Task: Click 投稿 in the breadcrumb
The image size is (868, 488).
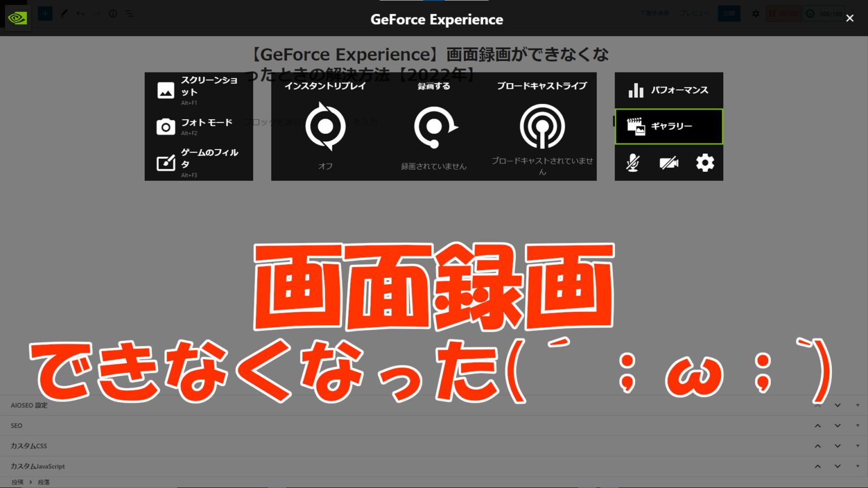Action: [x=18, y=482]
